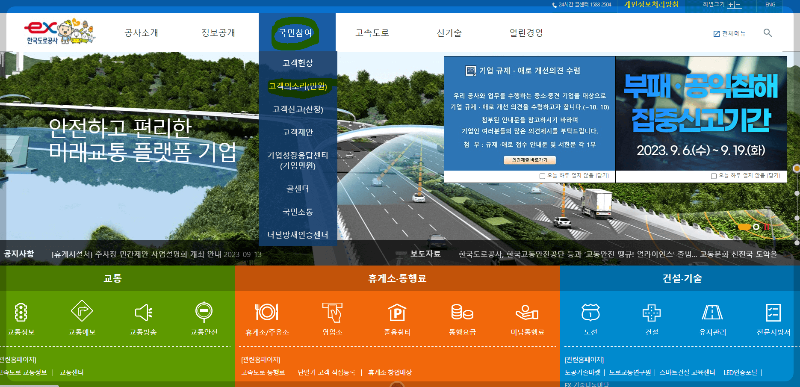Image resolution: width=800 pixels, height=387 pixels.
Task: Open the 미납통행료 hand with coin icon
Action: (x=527, y=312)
